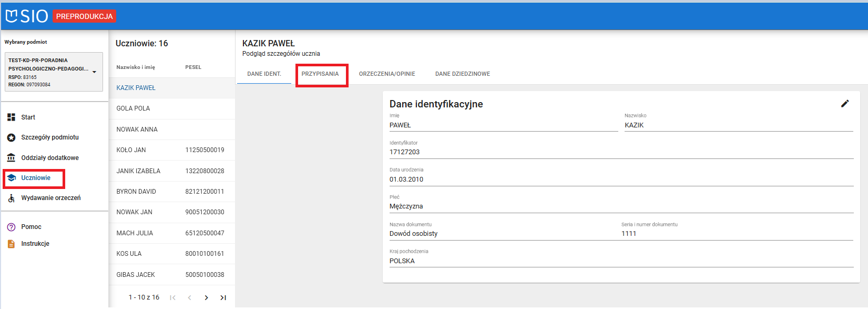The image size is (868, 309).
Task: Click the Wydawanie orzeczeń wheelchair icon
Action: click(x=11, y=198)
